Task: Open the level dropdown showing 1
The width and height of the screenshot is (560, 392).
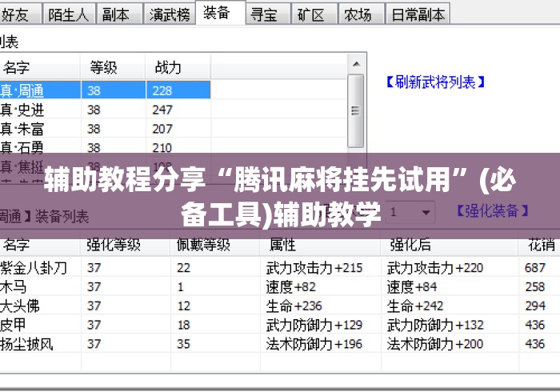Action: coord(411,213)
